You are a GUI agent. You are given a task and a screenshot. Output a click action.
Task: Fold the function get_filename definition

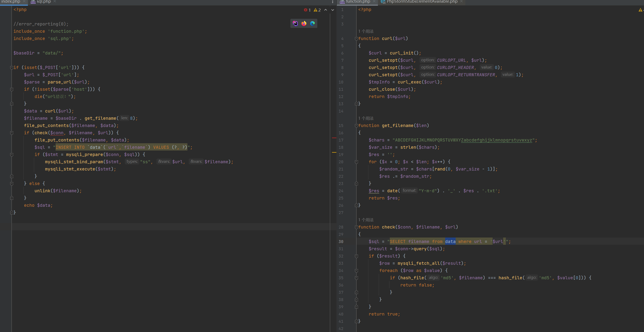point(356,126)
